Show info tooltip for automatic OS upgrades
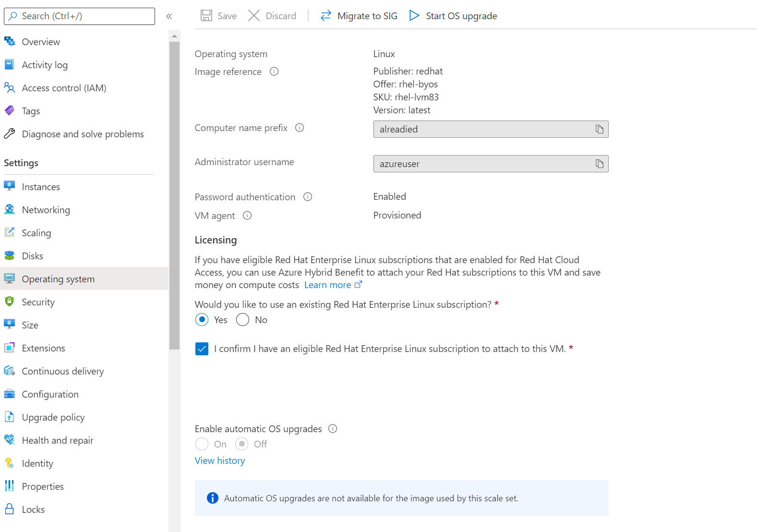Screen dimensions: 757x532 point(333,429)
